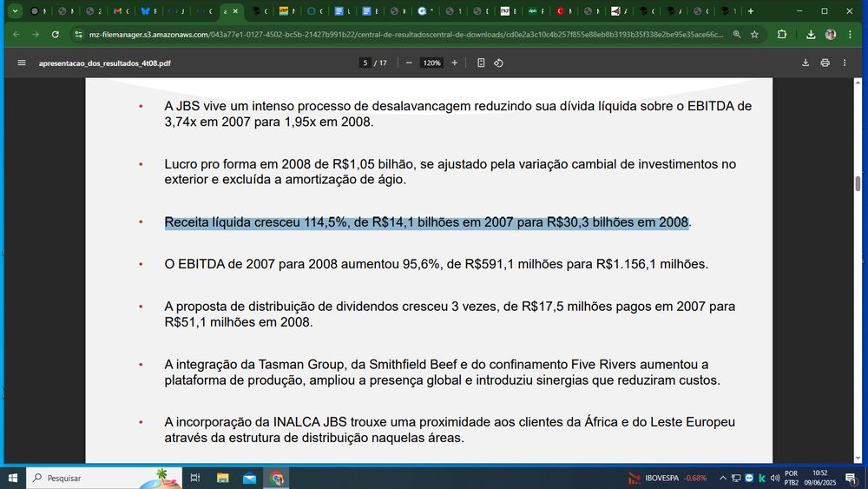Open the Mail app from taskbar
868x489 pixels.
(x=250, y=478)
